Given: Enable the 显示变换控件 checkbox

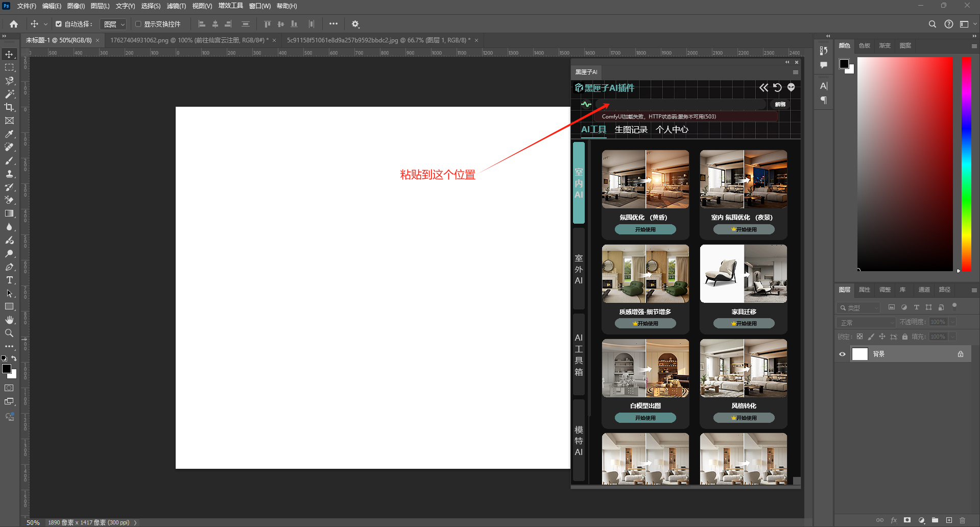Looking at the screenshot, I should coord(138,24).
